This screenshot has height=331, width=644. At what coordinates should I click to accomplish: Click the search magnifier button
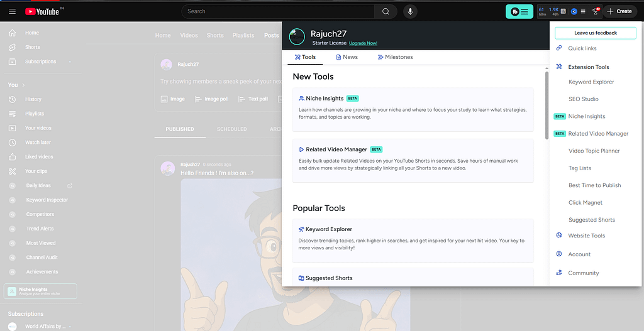[386, 11]
